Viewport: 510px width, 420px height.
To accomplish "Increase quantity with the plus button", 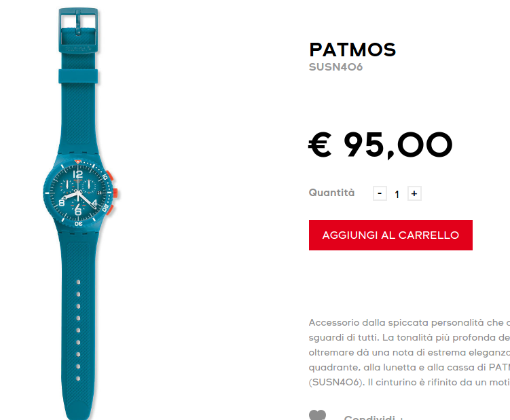I will pyautogui.click(x=414, y=194).
